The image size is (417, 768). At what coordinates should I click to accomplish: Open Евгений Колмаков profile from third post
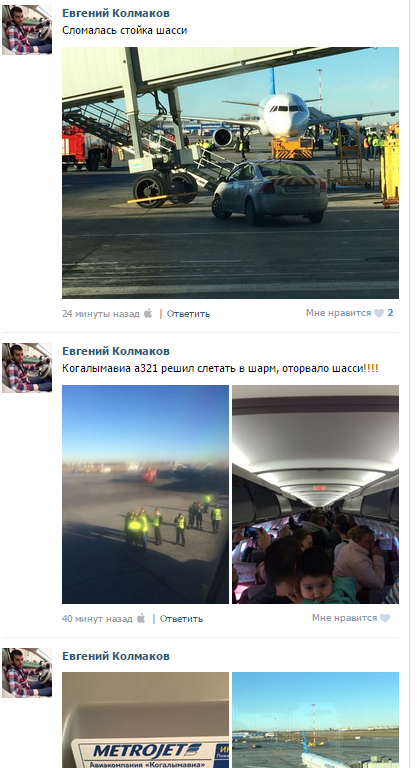point(116,656)
